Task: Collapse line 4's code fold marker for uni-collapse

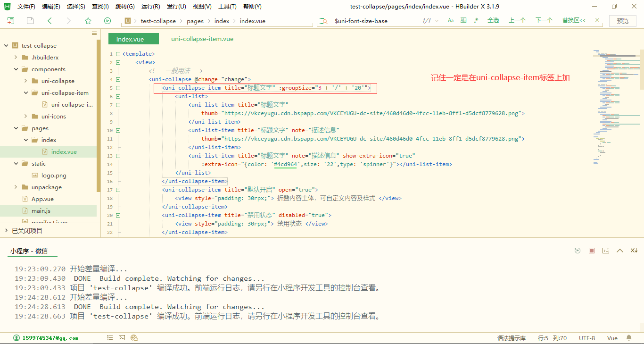Action: pos(117,79)
